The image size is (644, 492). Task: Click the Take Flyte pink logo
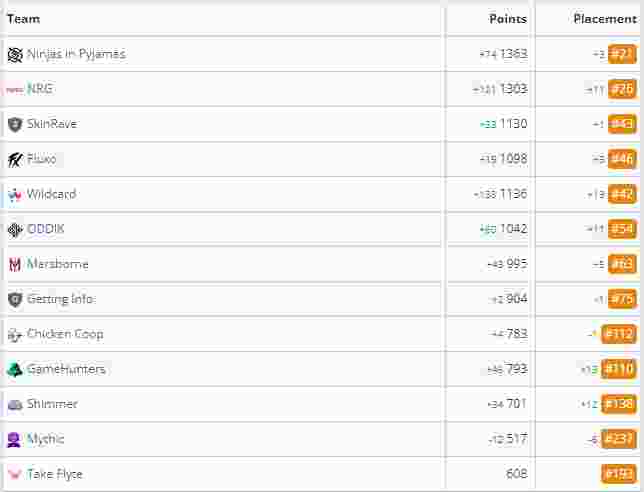click(x=15, y=474)
